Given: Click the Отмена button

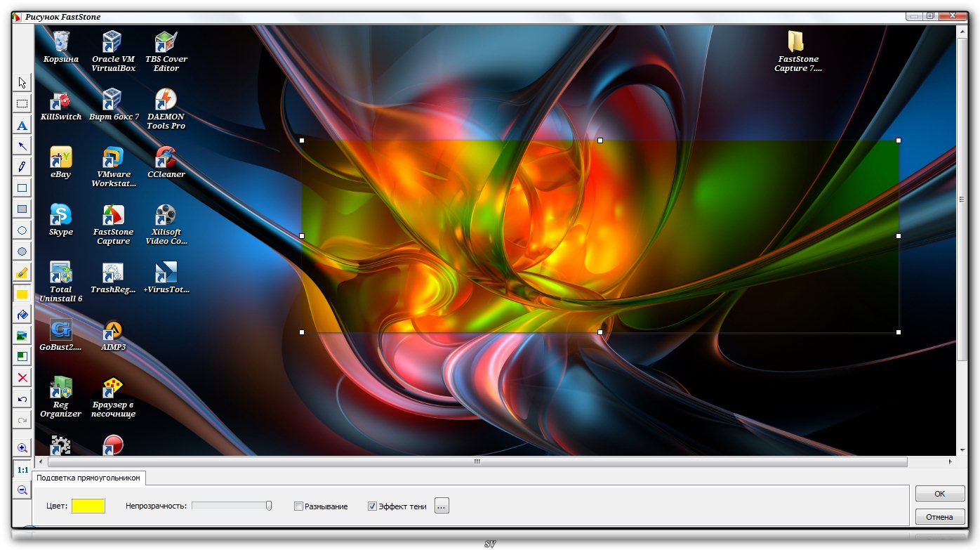Looking at the screenshot, I should [939, 517].
